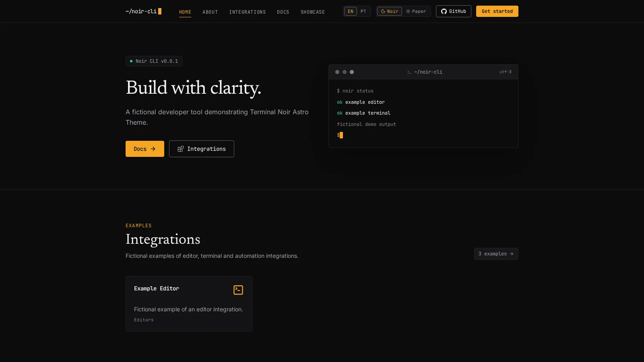
Task: Click the grid icon in Integrations button
Action: coord(181,149)
